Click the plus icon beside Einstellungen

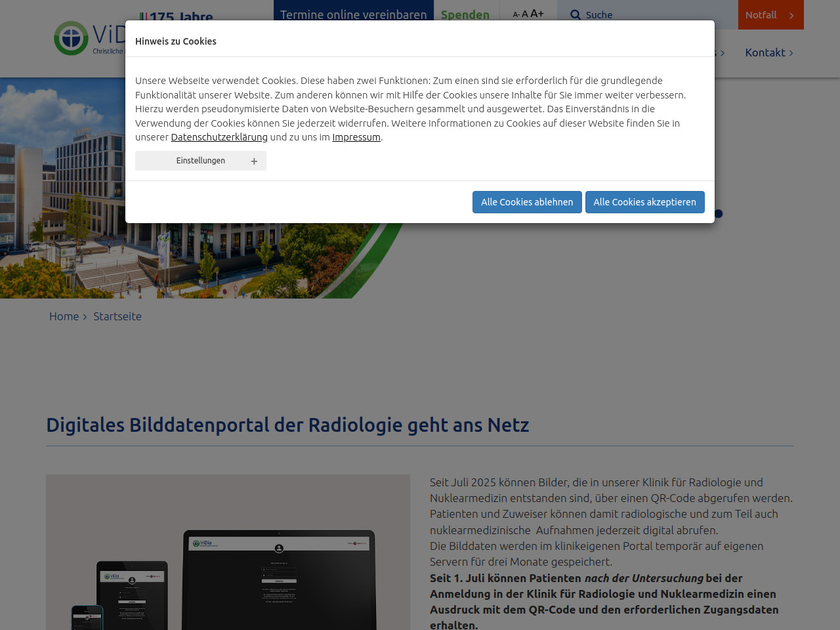(x=254, y=161)
